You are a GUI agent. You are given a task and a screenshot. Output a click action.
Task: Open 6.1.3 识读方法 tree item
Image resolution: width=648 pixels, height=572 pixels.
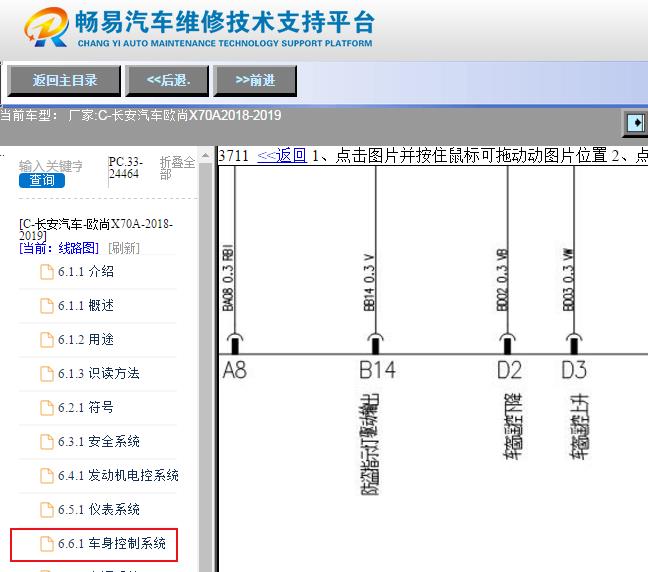click(x=98, y=373)
